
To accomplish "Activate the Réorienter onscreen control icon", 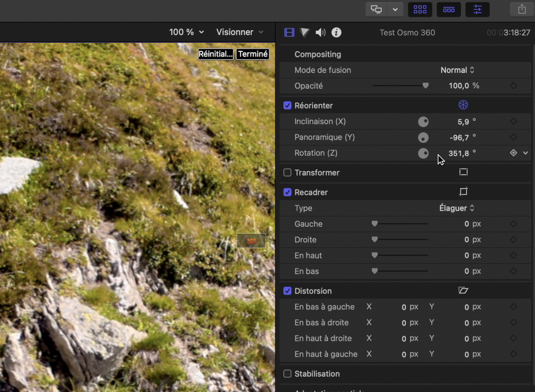I will (463, 105).
